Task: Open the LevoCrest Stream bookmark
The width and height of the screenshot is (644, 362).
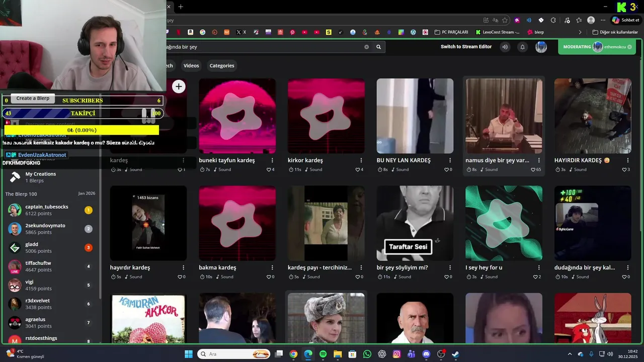Action: [x=498, y=32]
